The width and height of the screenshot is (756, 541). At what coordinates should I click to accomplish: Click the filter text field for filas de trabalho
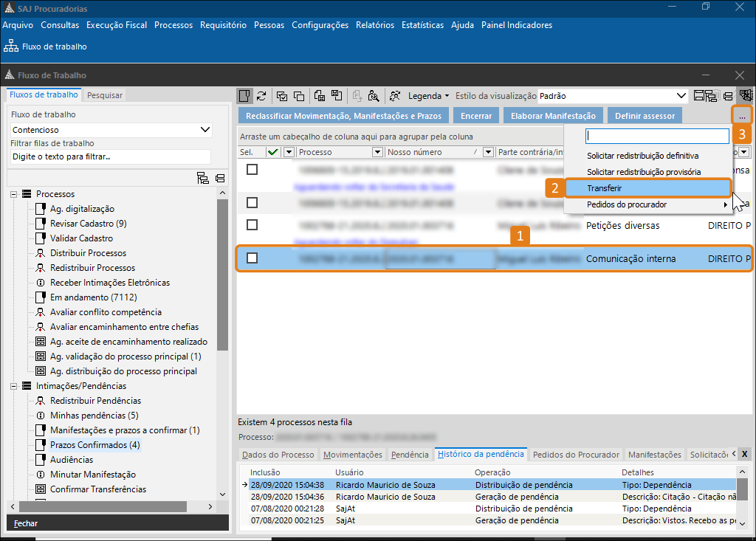pos(109,156)
